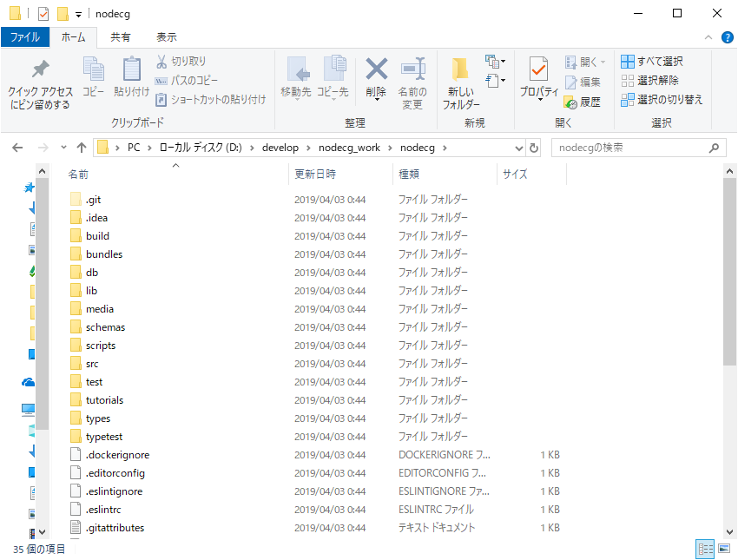Go to nodecg_work in address bar
738x560 pixels.
pyautogui.click(x=349, y=148)
